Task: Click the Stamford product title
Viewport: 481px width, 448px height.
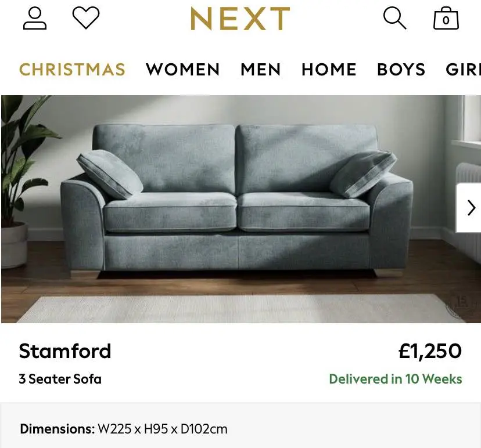Action: [65, 351]
